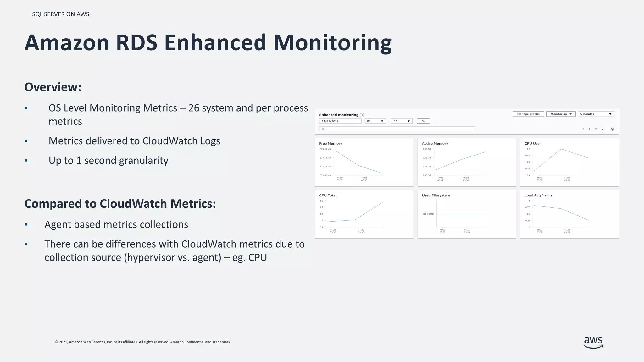Click the Manage graphs button
This screenshot has height=362, width=644.
pyautogui.click(x=528, y=114)
